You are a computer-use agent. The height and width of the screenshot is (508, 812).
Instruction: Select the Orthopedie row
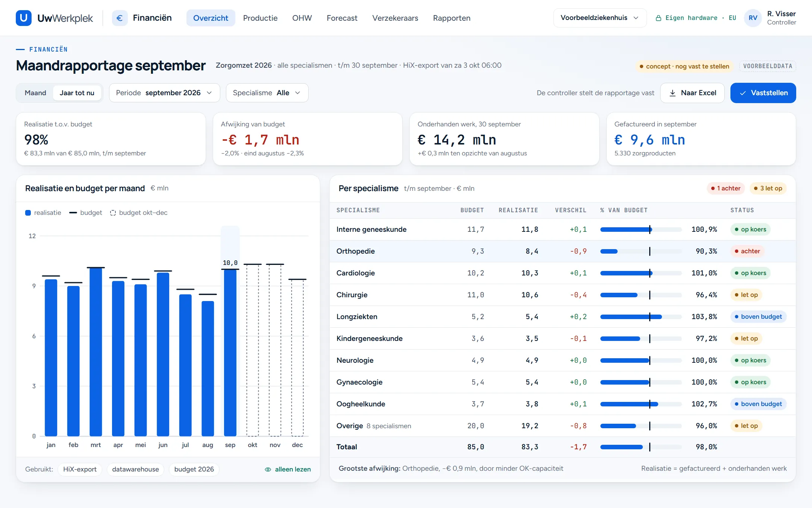(x=562, y=251)
